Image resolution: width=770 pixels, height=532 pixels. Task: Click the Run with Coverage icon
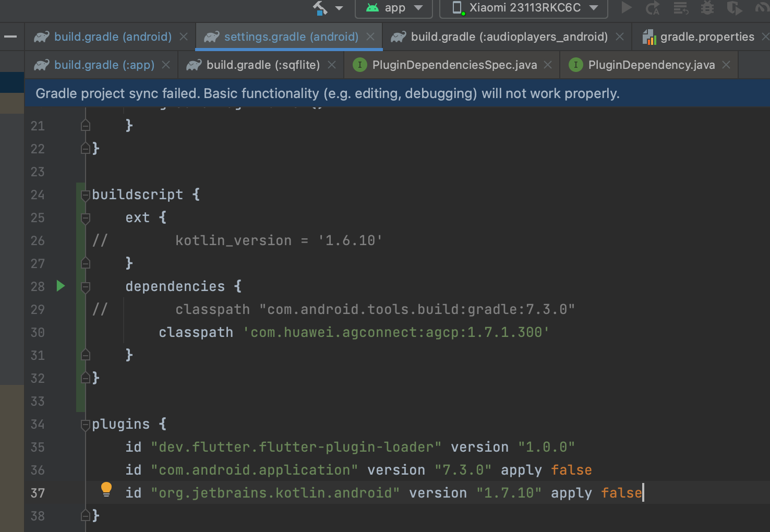coord(734,8)
